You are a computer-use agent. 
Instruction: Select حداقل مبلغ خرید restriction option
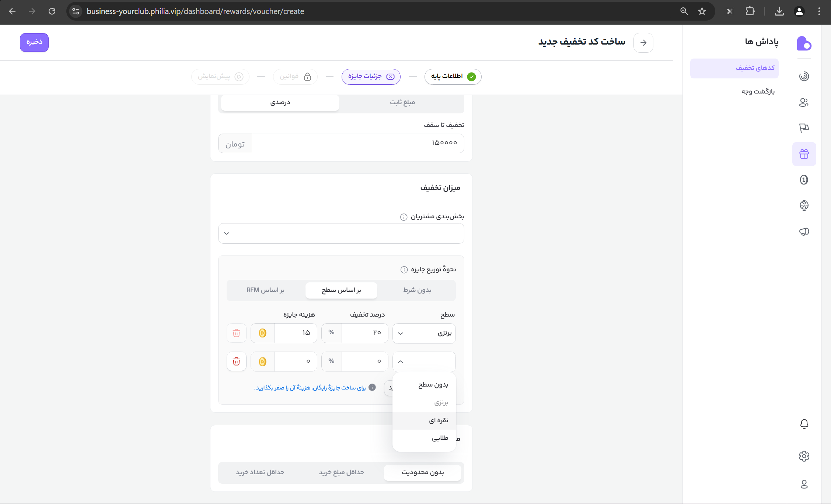click(x=341, y=472)
